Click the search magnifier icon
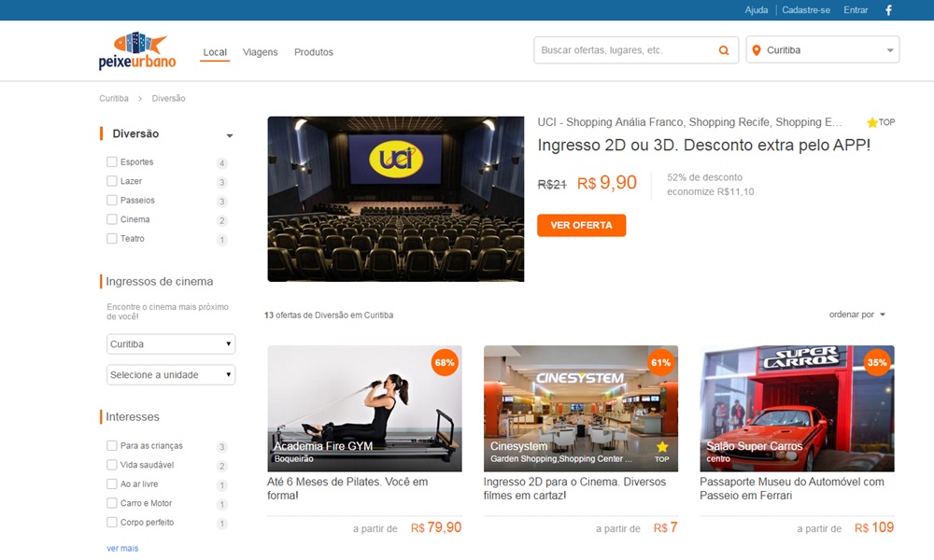 [x=724, y=50]
